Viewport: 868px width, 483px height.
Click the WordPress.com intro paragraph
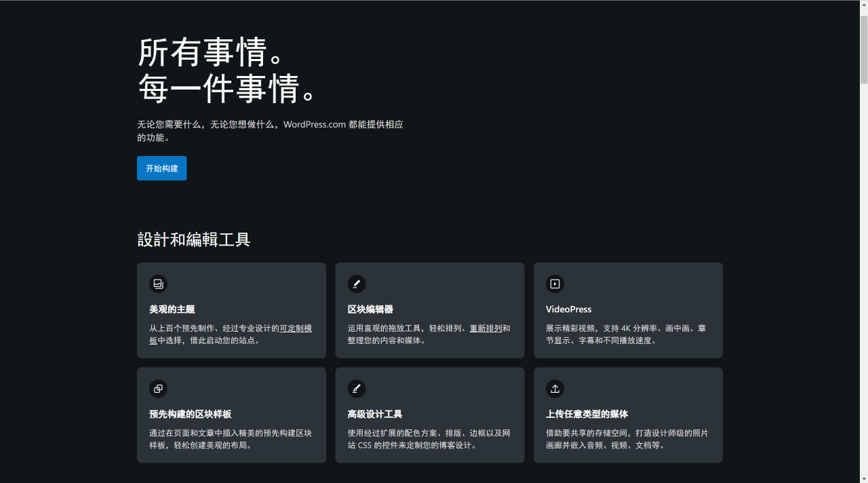coord(270,131)
